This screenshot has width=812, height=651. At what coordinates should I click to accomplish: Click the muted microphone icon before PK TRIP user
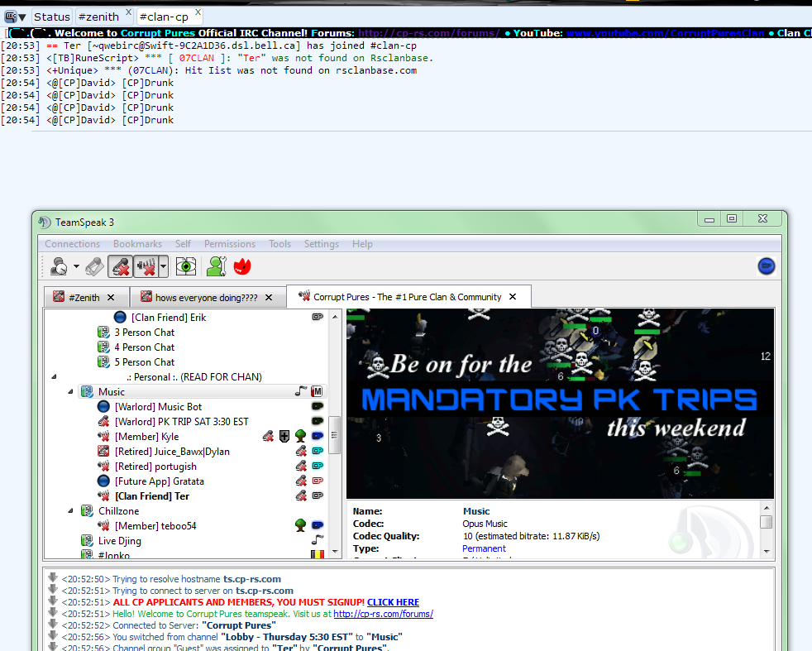click(103, 422)
